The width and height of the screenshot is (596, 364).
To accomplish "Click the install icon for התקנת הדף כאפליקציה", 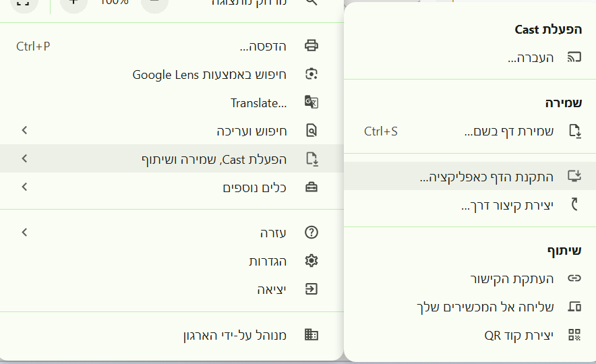I will [574, 176].
